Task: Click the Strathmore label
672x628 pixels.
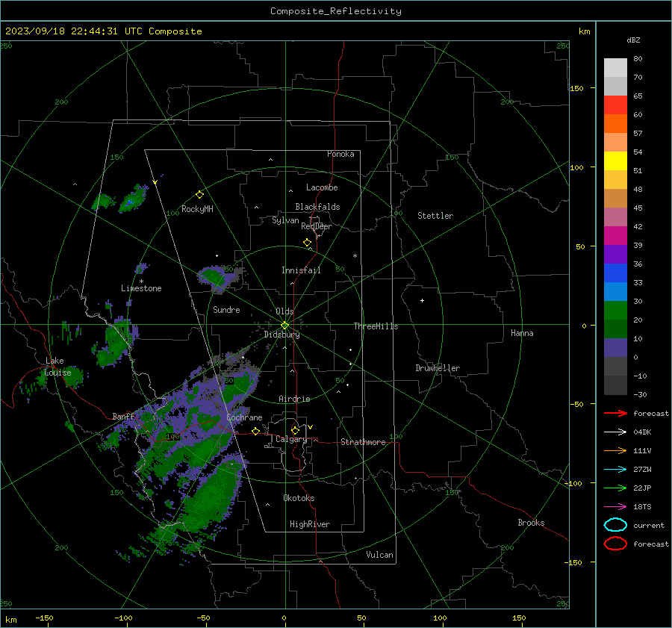Action: [x=363, y=442]
